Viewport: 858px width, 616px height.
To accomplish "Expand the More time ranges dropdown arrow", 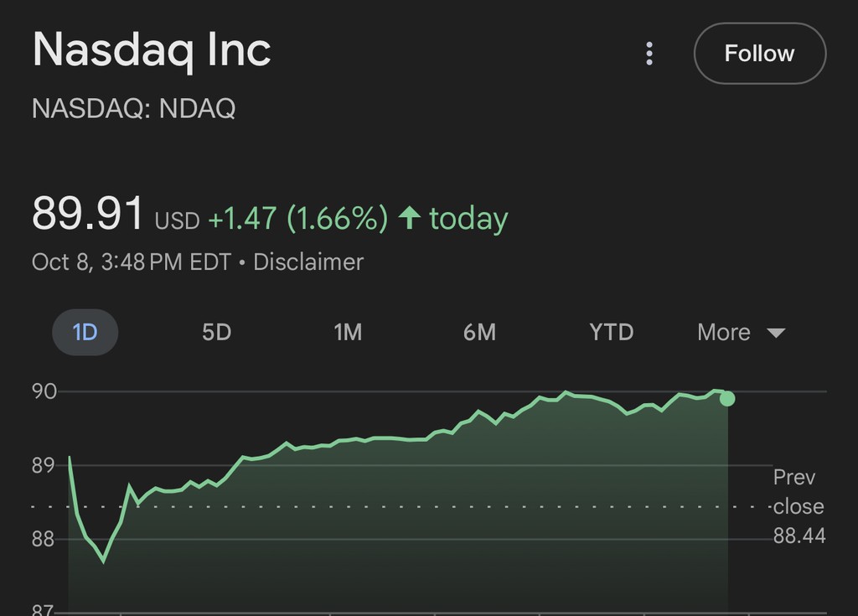I will (776, 333).
